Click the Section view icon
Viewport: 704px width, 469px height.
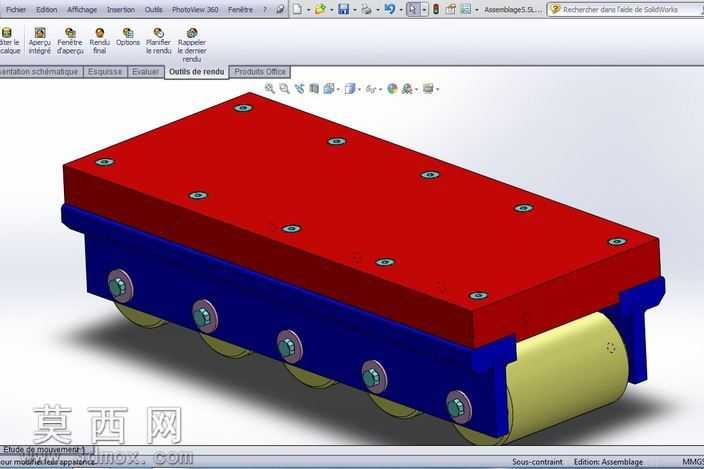tap(314, 88)
